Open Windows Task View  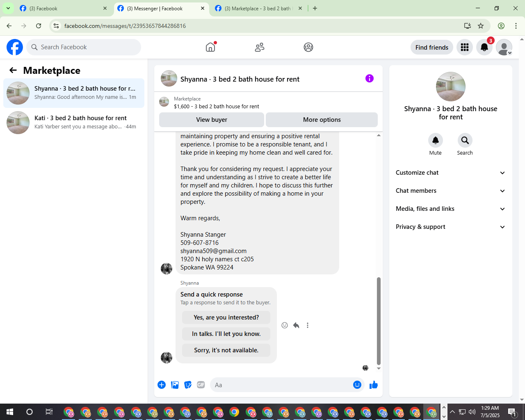(x=49, y=412)
